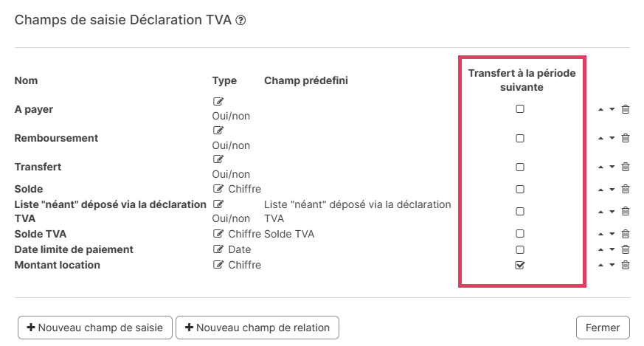Click the edit icon for Transfert row

[x=218, y=159]
